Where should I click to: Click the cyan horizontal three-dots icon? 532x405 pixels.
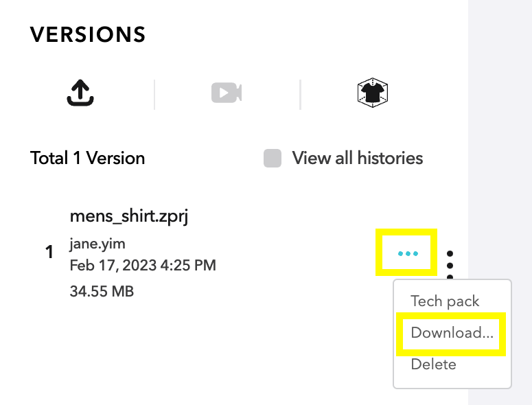tap(408, 253)
